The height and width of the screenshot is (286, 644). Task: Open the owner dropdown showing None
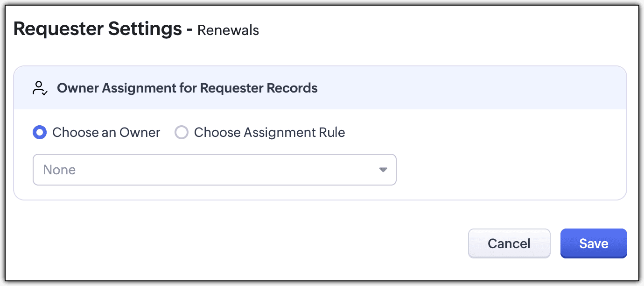214,170
